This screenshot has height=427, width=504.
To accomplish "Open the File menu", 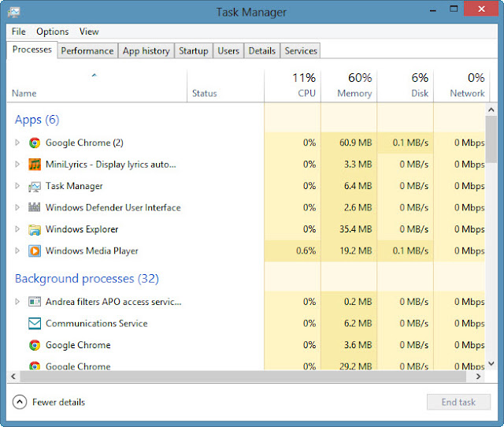I will pos(19,32).
